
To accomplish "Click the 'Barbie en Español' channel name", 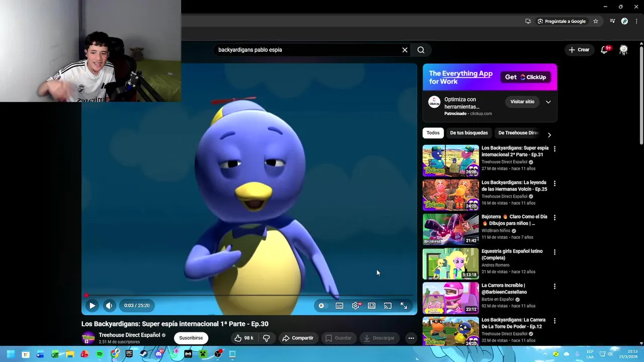I will tap(498, 299).
